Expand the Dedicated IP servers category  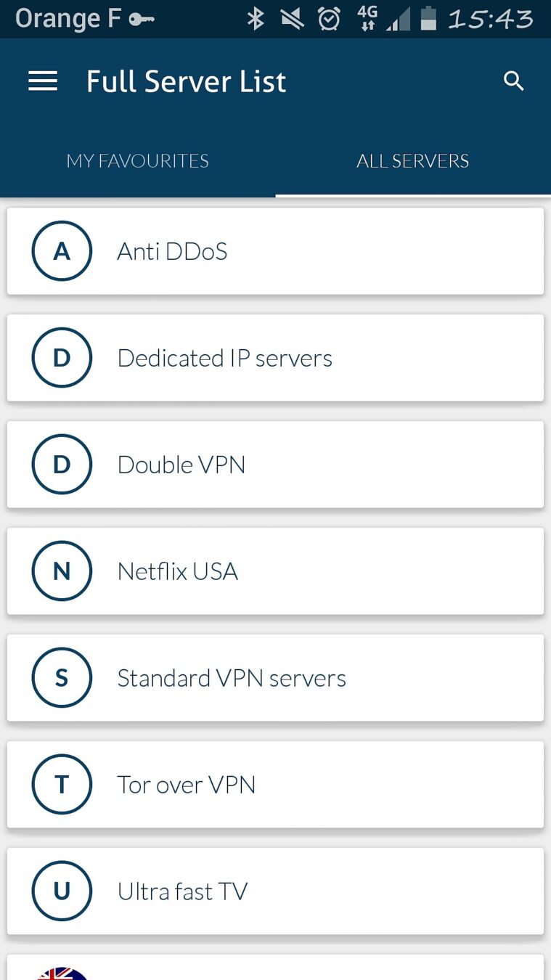(276, 358)
